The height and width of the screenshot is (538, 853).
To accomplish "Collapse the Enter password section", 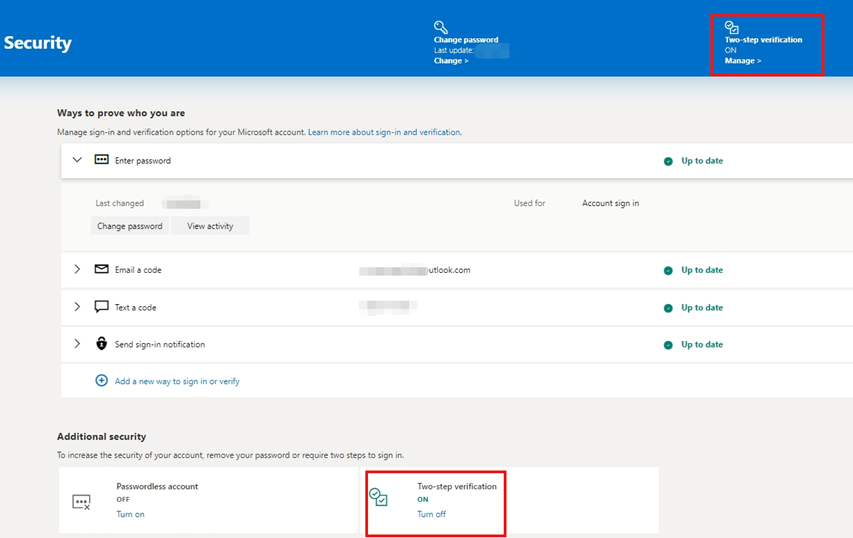I will coord(77,160).
